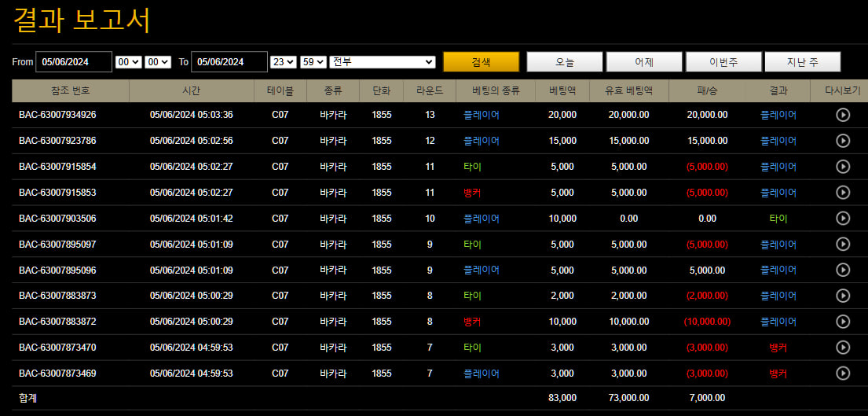
Task: Play replay for bet BAC-63007923786
Action: click(843, 141)
